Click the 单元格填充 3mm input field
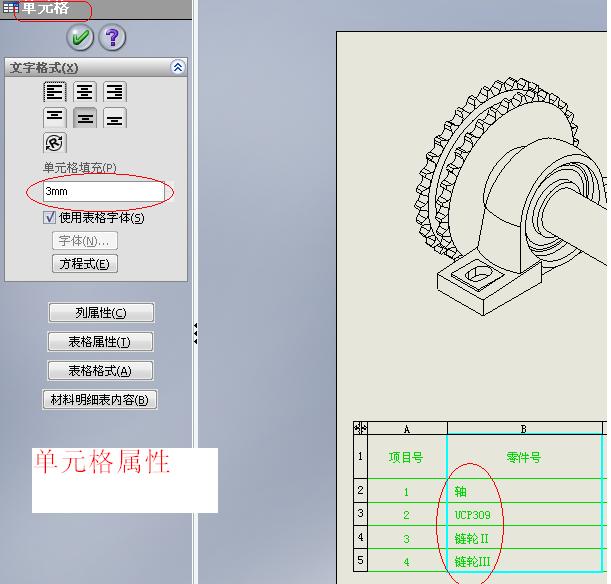 click(104, 191)
